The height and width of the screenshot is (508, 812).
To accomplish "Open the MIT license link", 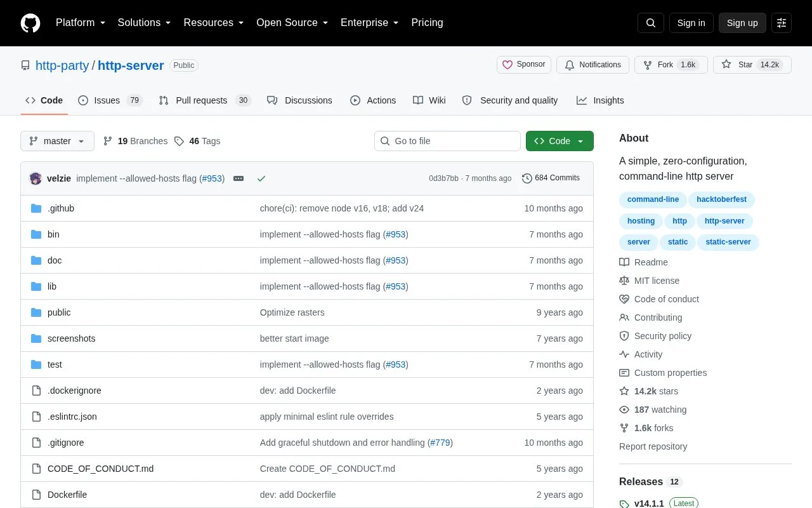I will (x=649, y=281).
